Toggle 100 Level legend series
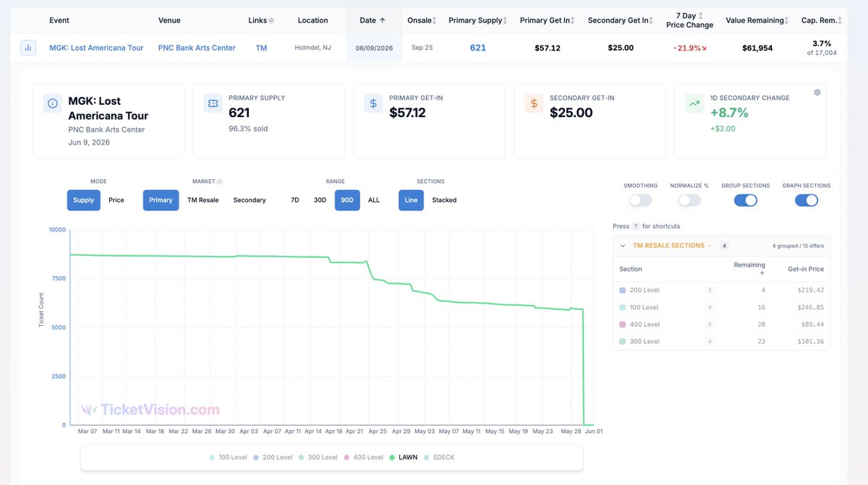Screen dimensions: 868x485 [x=228, y=458]
